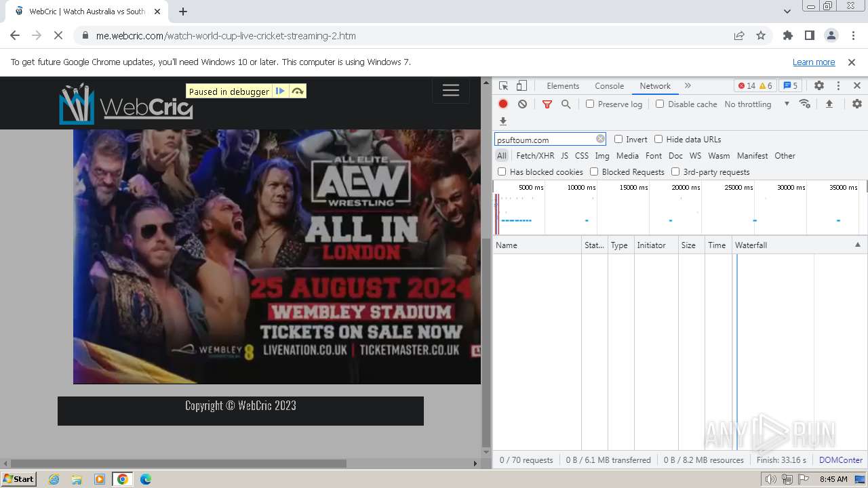Image resolution: width=868 pixels, height=488 pixels.
Task: Go back to the previous page
Action: coord(15,35)
